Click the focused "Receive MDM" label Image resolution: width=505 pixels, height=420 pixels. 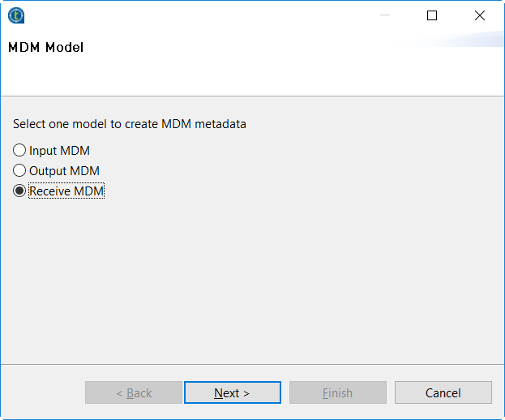(66, 191)
